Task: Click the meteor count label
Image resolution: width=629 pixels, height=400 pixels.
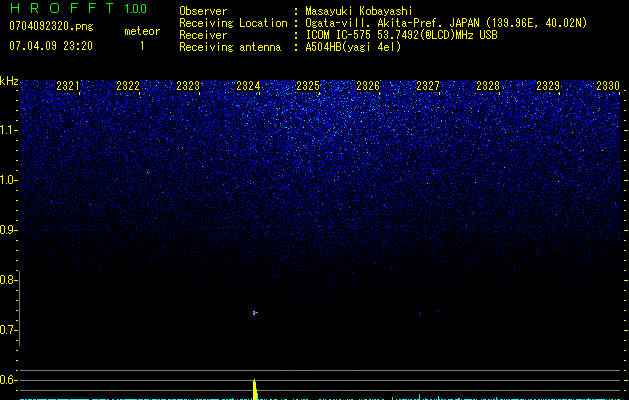Action: (142, 31)
